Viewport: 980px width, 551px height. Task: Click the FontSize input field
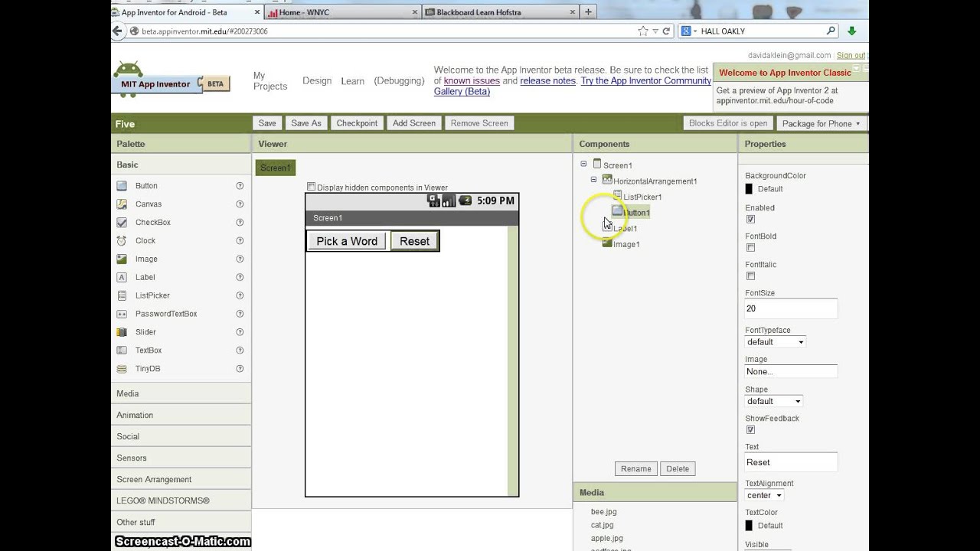[x=791, y=308]
